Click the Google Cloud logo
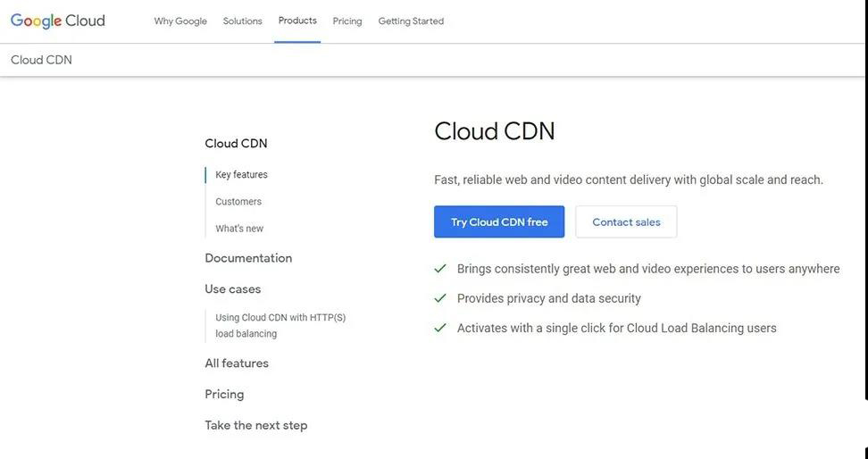This screenshot has height=459, width=868. click(x=58, y=21)
